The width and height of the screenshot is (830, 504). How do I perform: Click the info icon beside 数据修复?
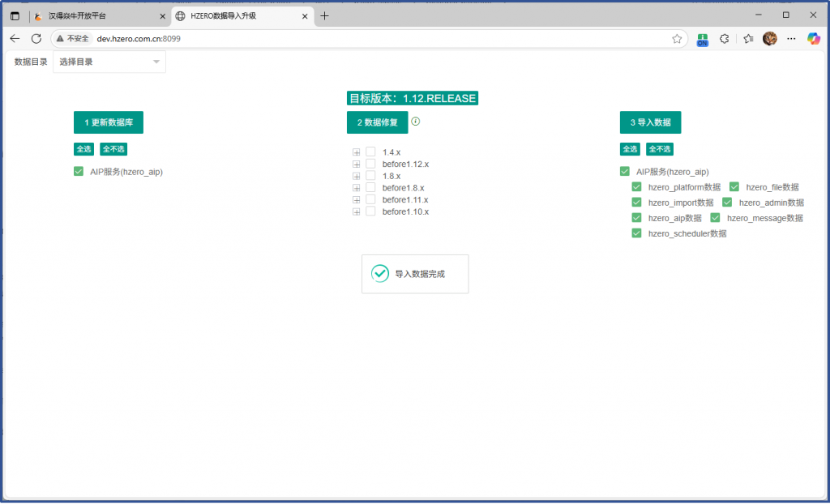(x=416, y=122)
